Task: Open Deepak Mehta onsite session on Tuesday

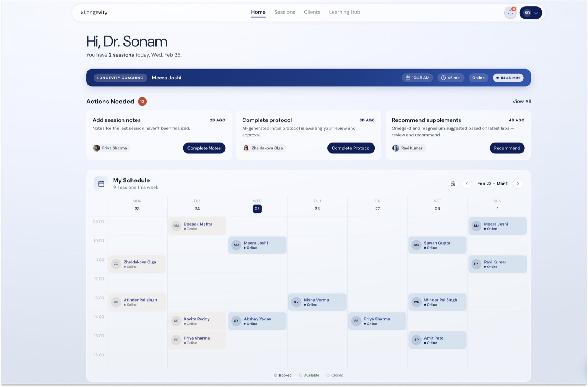Action: (x=197, y=226)
